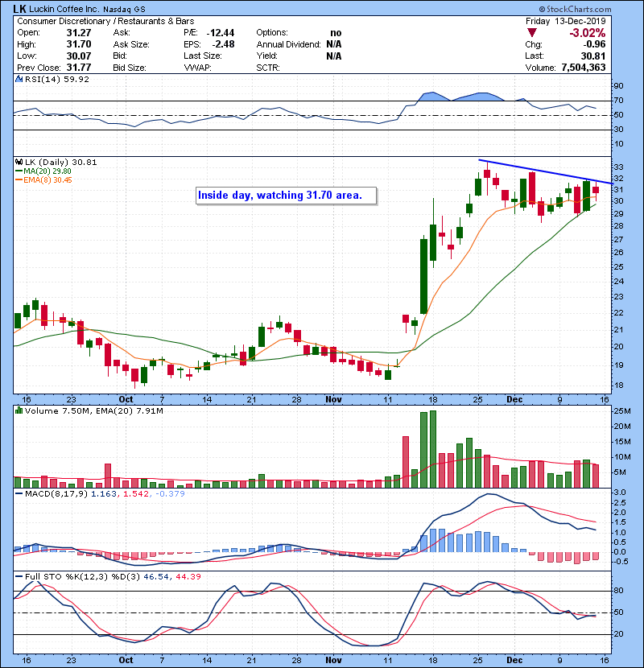The height and width of the screenshot is (668, 644).
Task: Click the LK ticker symbol in header
Action: click(x=19, y=9)
